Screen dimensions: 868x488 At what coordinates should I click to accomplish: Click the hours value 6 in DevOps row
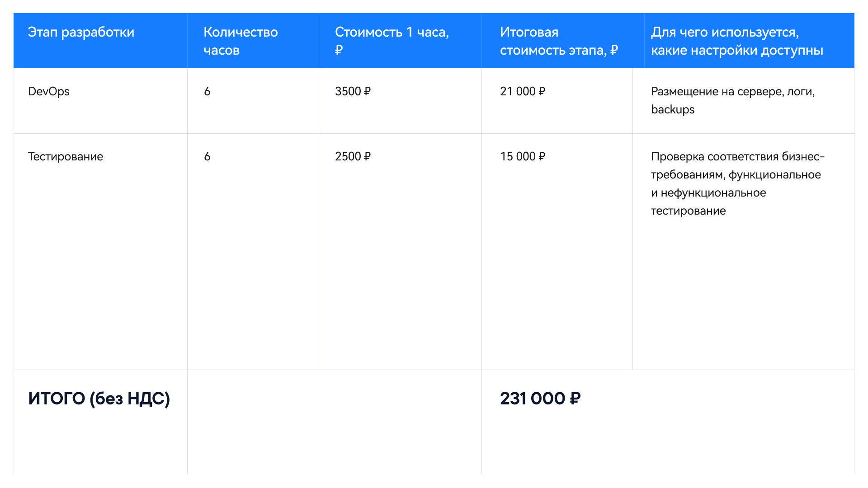click(207, 91)
